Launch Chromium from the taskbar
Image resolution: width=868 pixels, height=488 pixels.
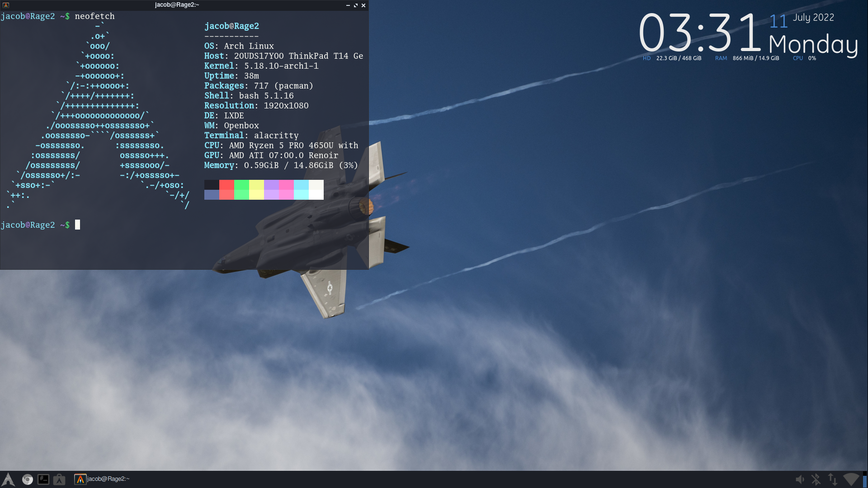tap(28, 479)
